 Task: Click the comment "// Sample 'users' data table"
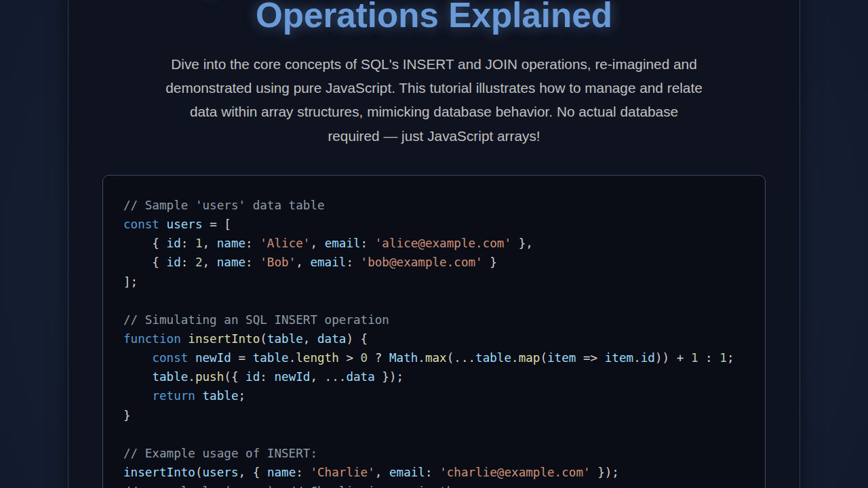tap(224, 205)
